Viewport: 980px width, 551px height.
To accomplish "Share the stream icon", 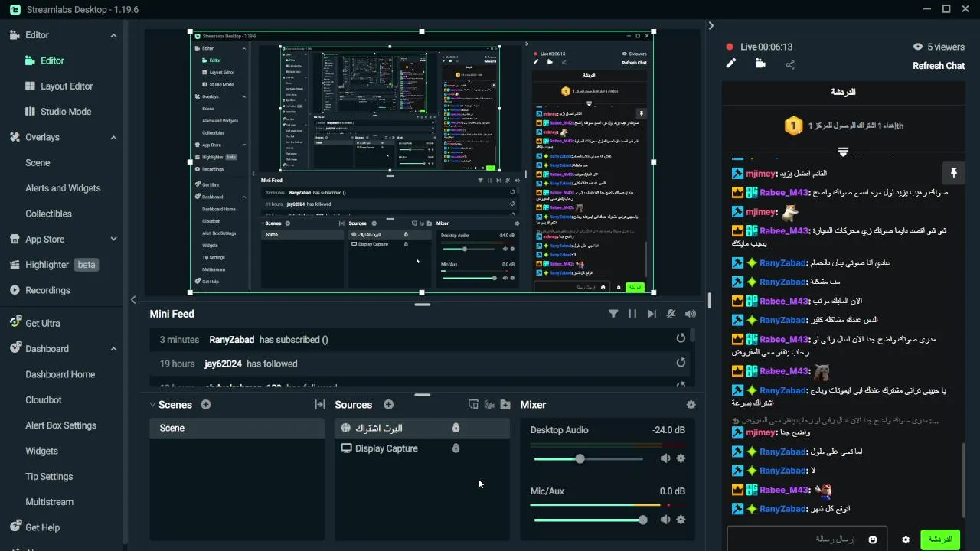I will [x=790, y=64].
